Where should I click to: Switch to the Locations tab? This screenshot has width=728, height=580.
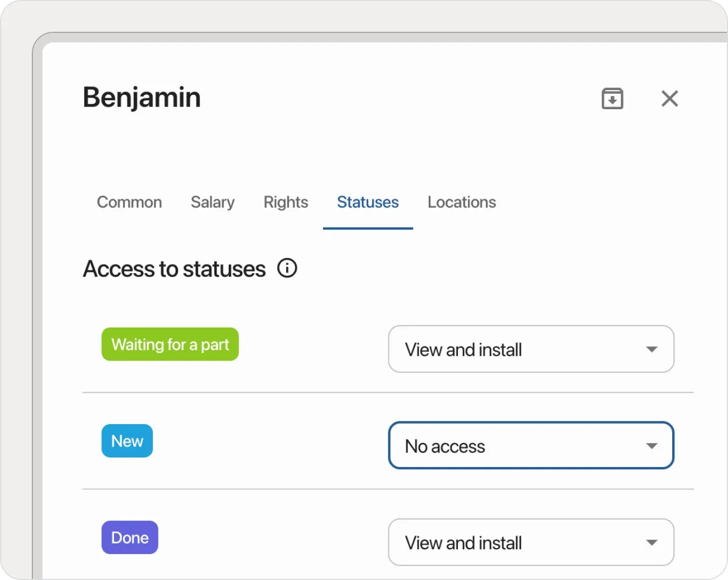tap(461, 202)
